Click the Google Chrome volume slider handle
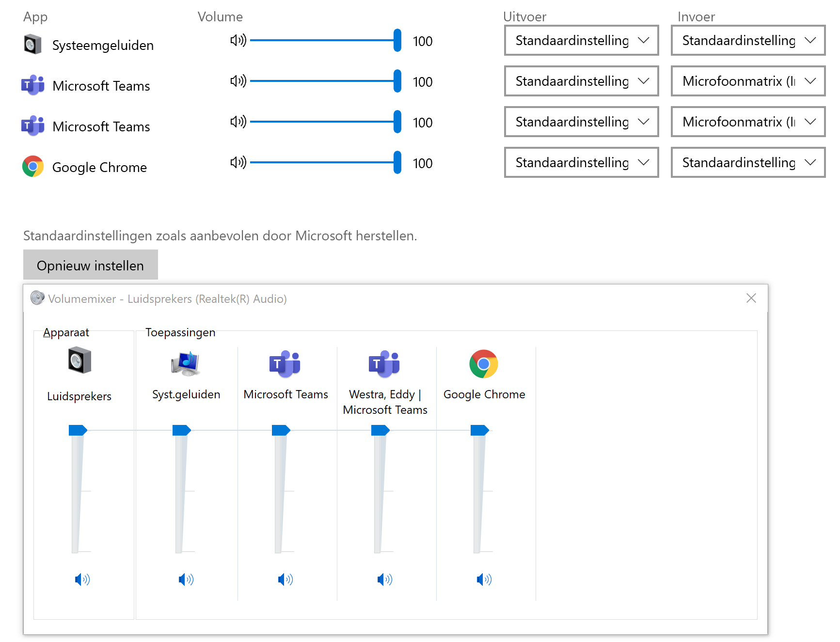This screenshot has width=840, height=642. [397, 162]
